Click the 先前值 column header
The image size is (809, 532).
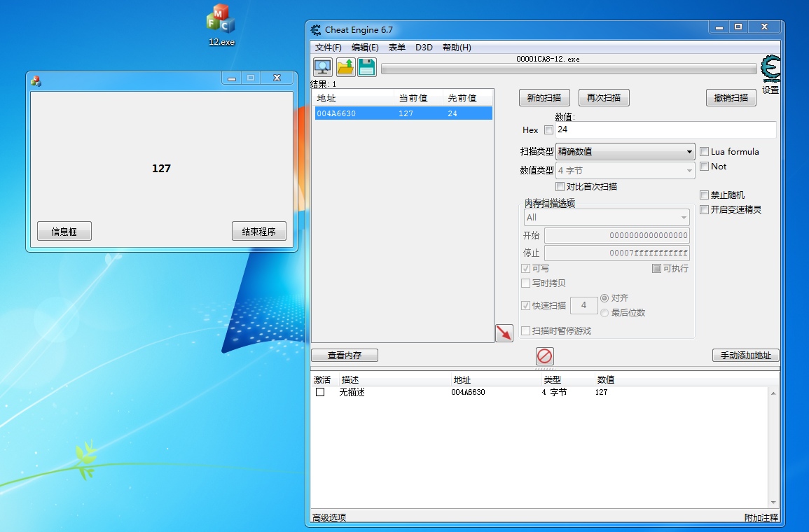click(467, 98)
